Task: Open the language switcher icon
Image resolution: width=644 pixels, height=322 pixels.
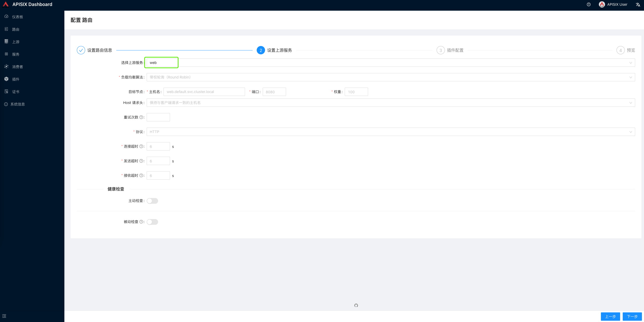Action: 638,4
